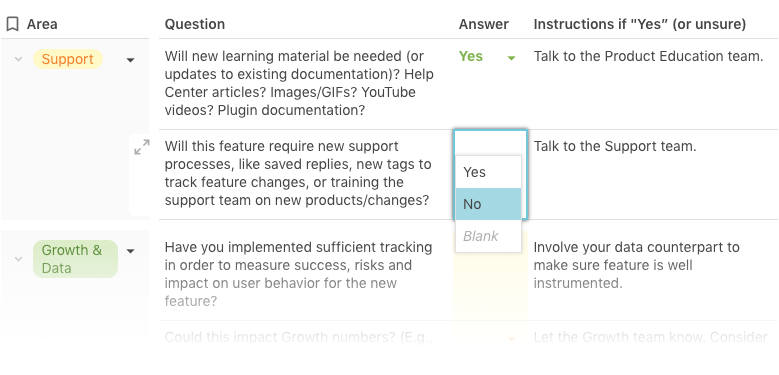Click the bookmark icon beside Area header

click(12, 24)
